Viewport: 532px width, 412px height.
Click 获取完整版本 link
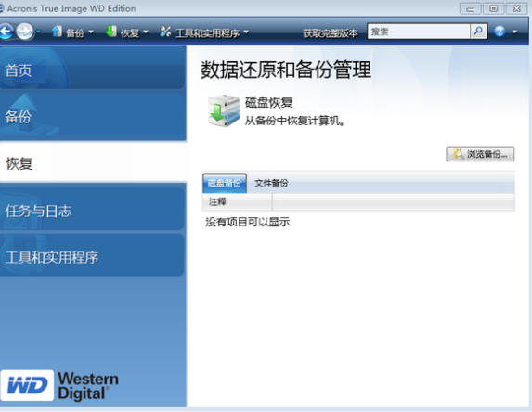(x=331, y=32)
